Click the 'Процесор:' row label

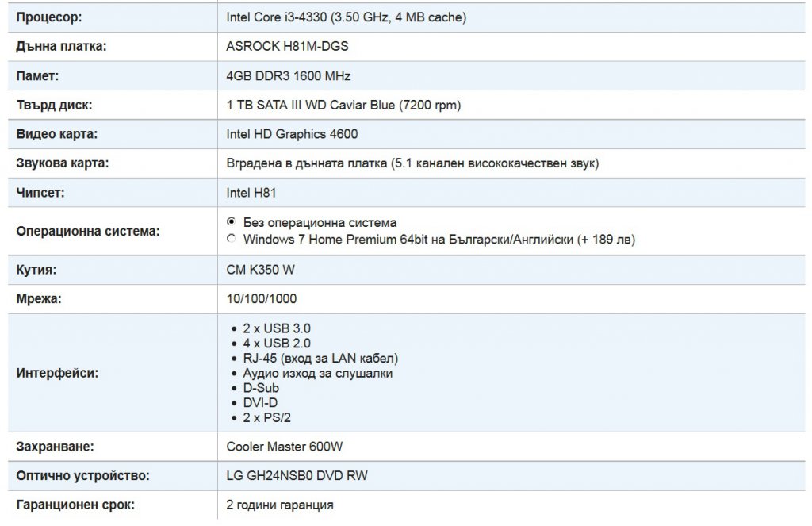tap(49, 17)
